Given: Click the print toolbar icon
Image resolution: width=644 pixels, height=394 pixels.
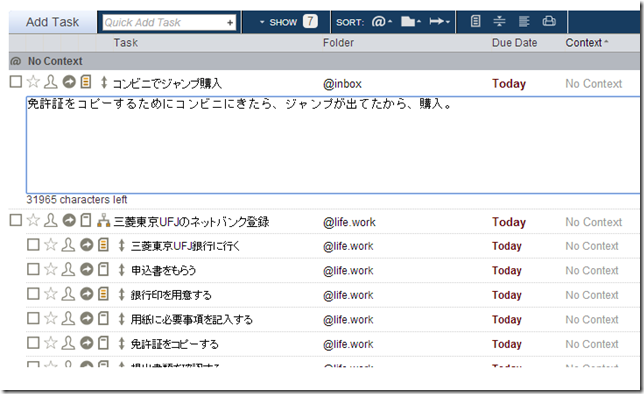Looking at the screenshot, I should click(549, 21).
